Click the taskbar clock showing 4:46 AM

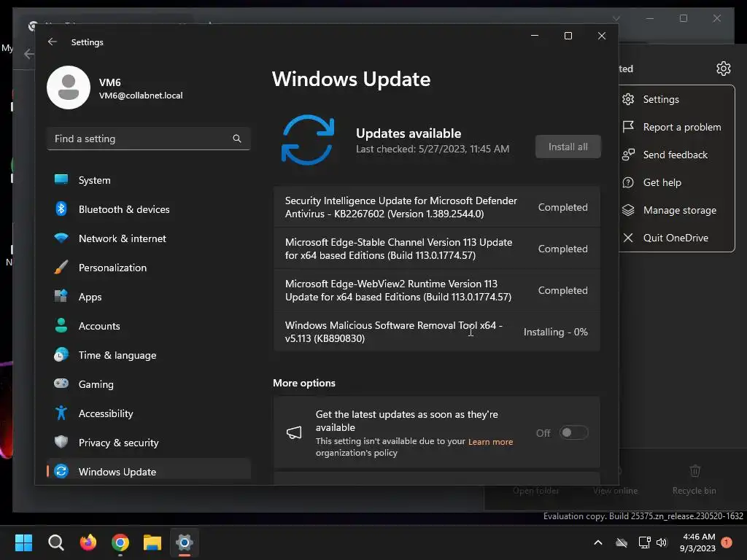pyautogui.click(x=698, y=542)
